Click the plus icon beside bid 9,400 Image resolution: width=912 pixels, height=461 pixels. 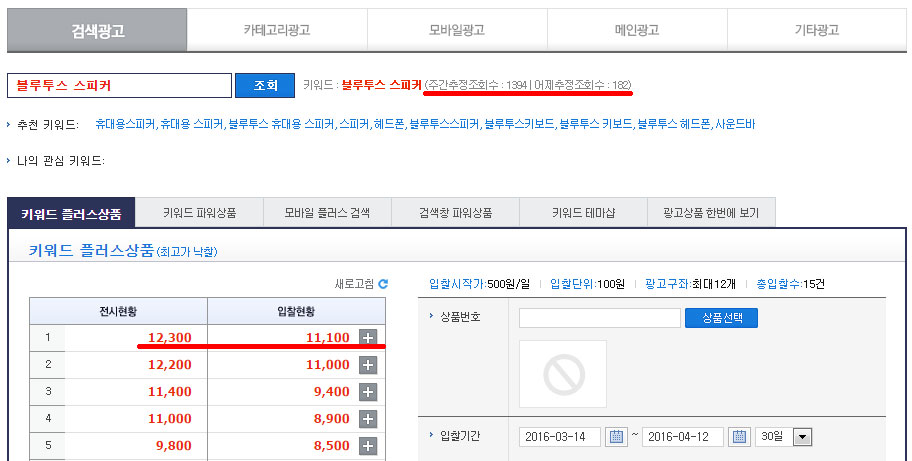[x=368, y=392]
